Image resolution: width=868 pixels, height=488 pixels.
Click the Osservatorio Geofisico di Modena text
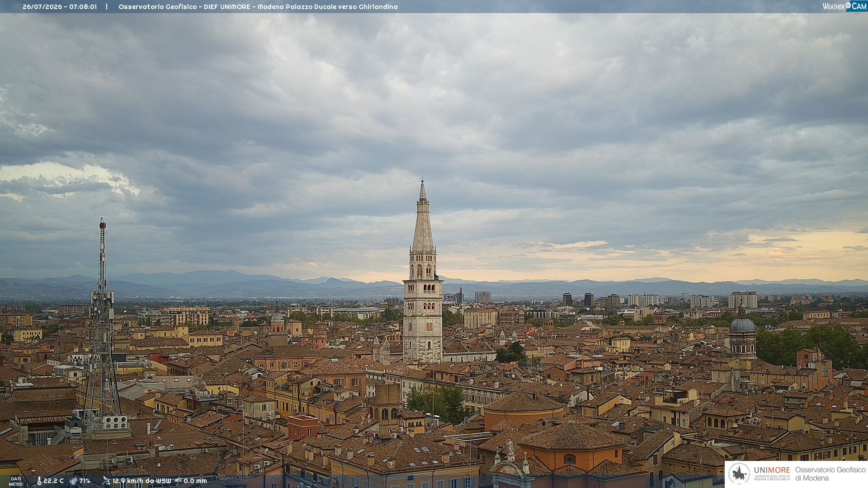(830, 474)
